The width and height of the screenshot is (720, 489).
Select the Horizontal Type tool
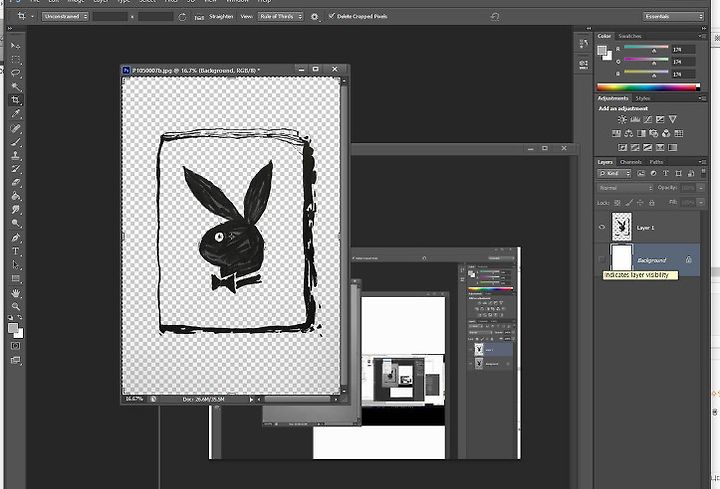click(16, 251)
